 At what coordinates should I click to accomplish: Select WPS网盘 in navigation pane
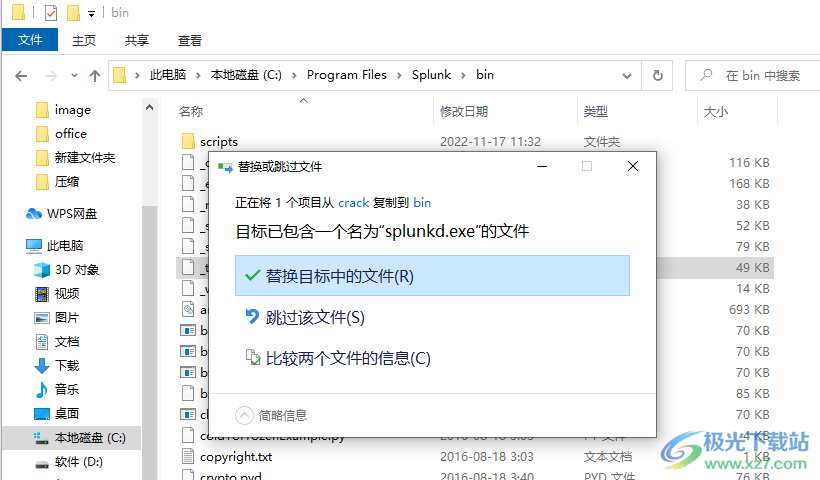click(62, 213)
